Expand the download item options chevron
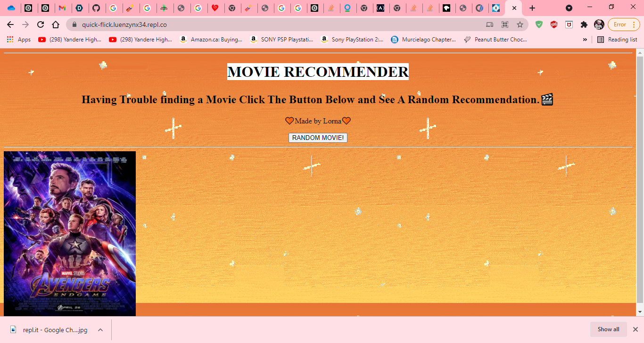Viewport: 644px width, 343px height. click(100, 330)
